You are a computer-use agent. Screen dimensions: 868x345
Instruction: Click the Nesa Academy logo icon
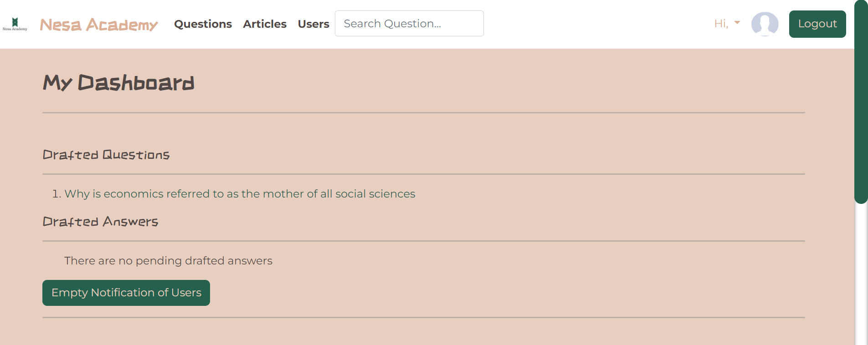point(15,23)
